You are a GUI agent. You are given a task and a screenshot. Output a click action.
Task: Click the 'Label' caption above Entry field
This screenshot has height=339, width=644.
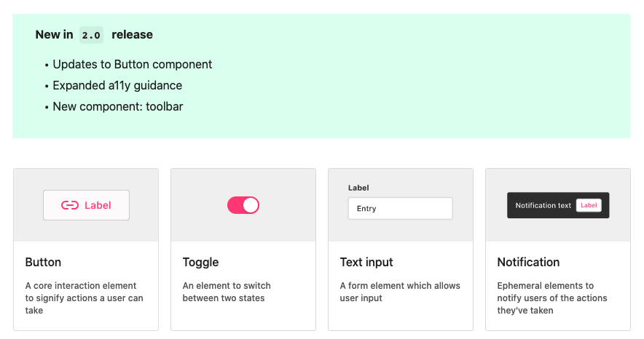(x=358, y=188)
